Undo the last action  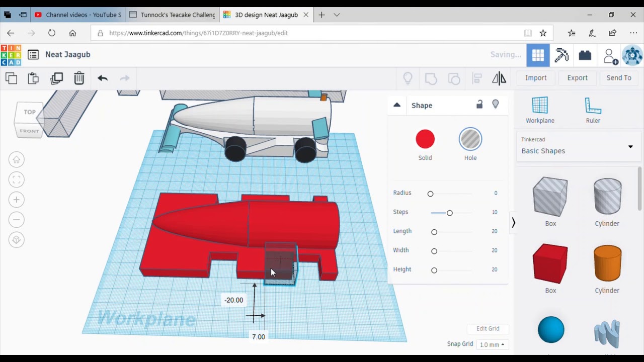click(103, 78)
